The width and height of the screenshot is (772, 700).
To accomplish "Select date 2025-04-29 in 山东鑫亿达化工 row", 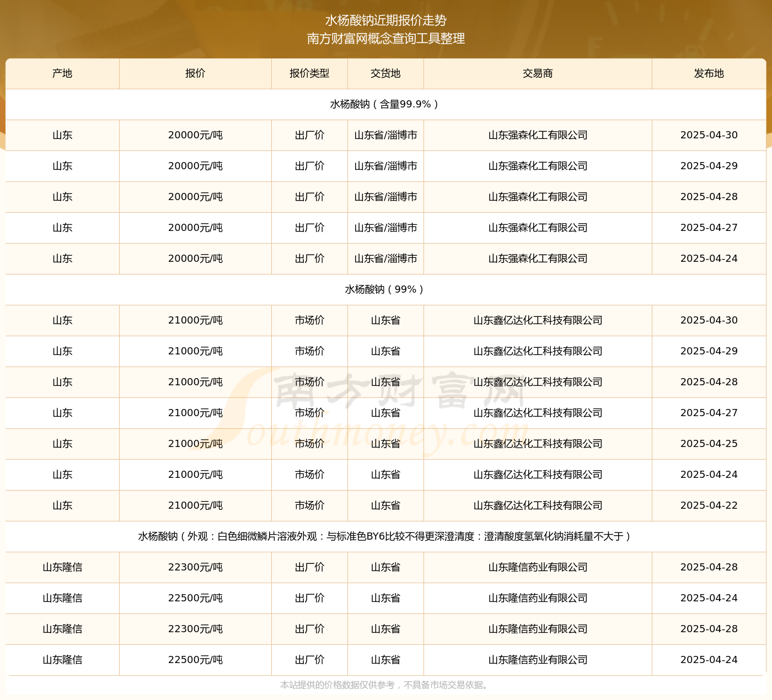I will [x=709, y=351].
